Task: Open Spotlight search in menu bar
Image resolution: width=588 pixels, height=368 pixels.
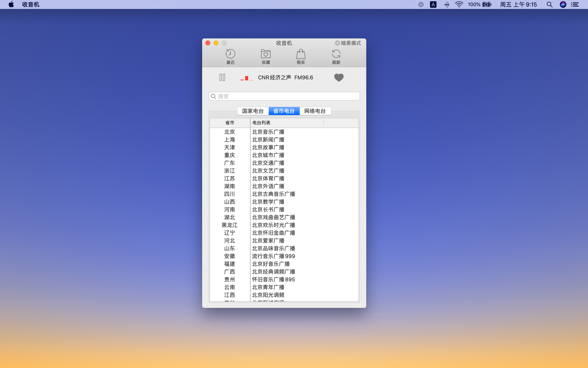Action: [x=550, y=5]
